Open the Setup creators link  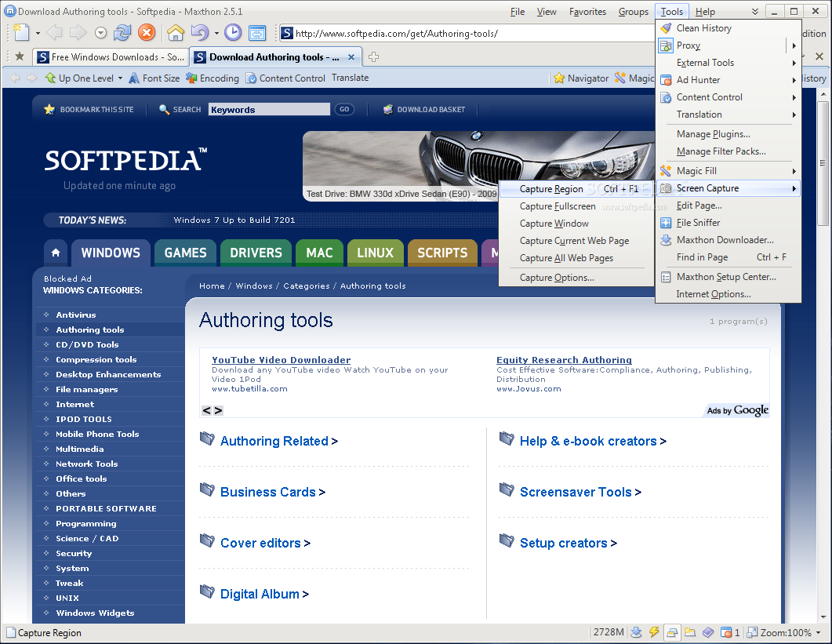point(564,543)
